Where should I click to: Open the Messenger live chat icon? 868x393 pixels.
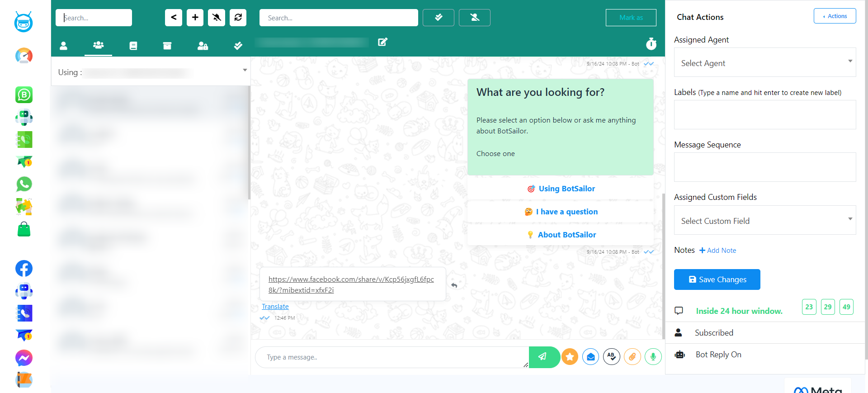(24, 358)
